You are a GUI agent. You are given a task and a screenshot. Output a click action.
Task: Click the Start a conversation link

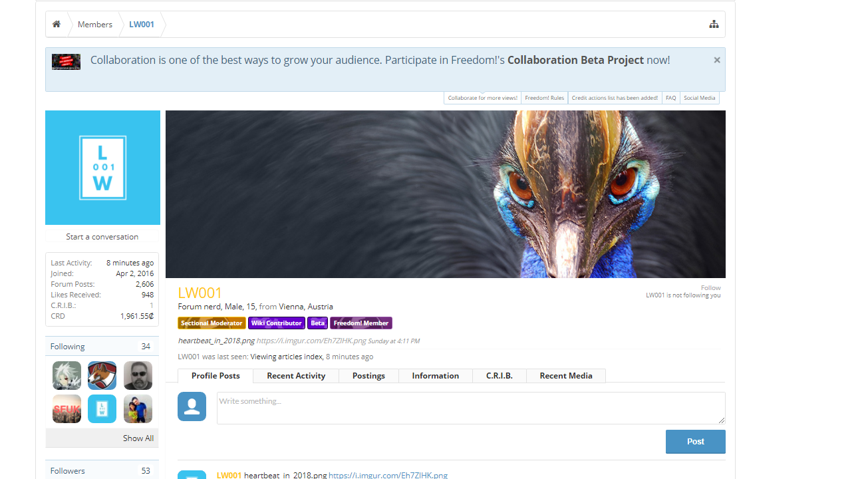coord(102,237)
